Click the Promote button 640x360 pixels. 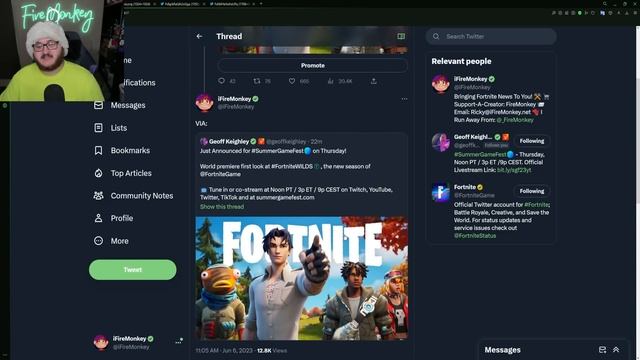(313, 65)
